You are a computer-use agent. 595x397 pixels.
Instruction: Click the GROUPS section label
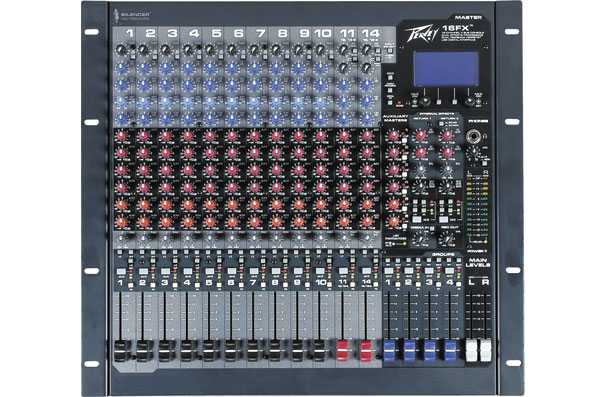point(443,254)
